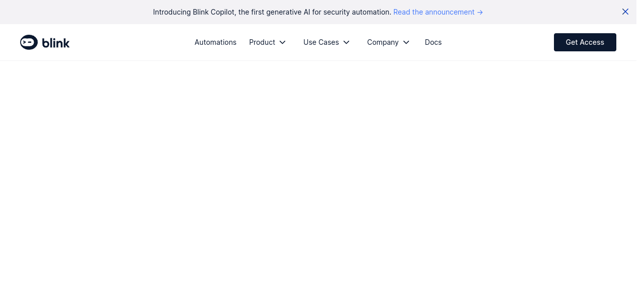The height and width of the screenshot is (302, 644).
Task: Click the arrow after Read the announcement
Action: click(x=480, y=12)
